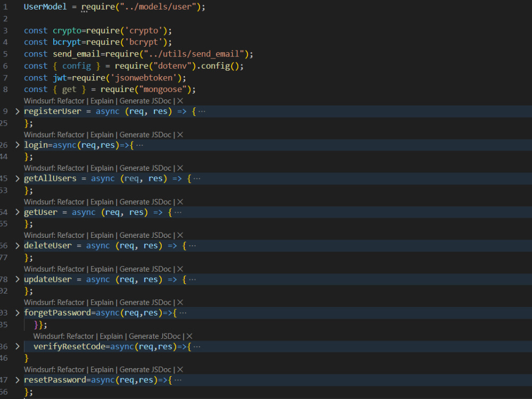The width and height of the screenshot is (532, 399).
Task: Explain the deleteUser function
Action: click(102, 236)
